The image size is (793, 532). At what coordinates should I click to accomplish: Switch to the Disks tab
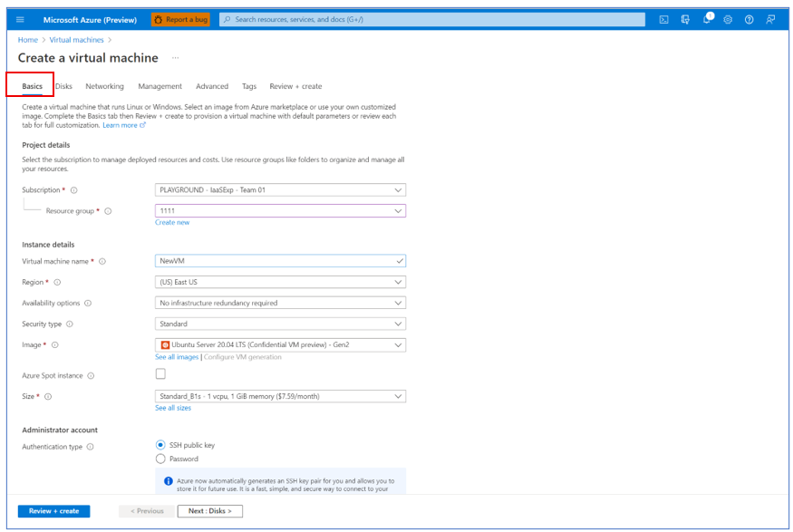tap(63, 86)
